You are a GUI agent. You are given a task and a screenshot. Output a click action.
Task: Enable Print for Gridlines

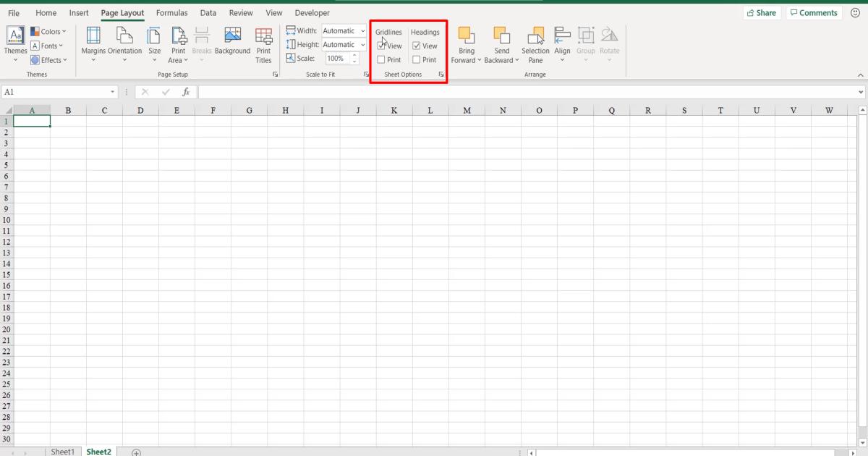coord(380,59)
